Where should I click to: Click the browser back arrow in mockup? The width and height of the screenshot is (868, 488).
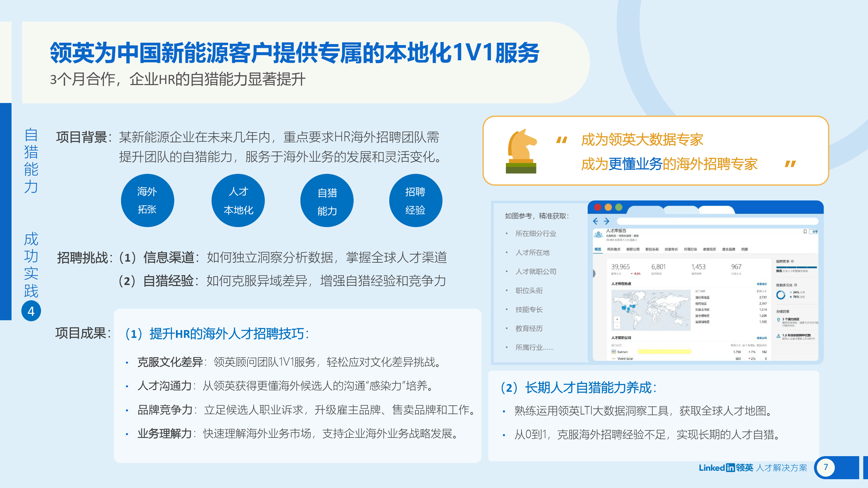click(595, 221)
